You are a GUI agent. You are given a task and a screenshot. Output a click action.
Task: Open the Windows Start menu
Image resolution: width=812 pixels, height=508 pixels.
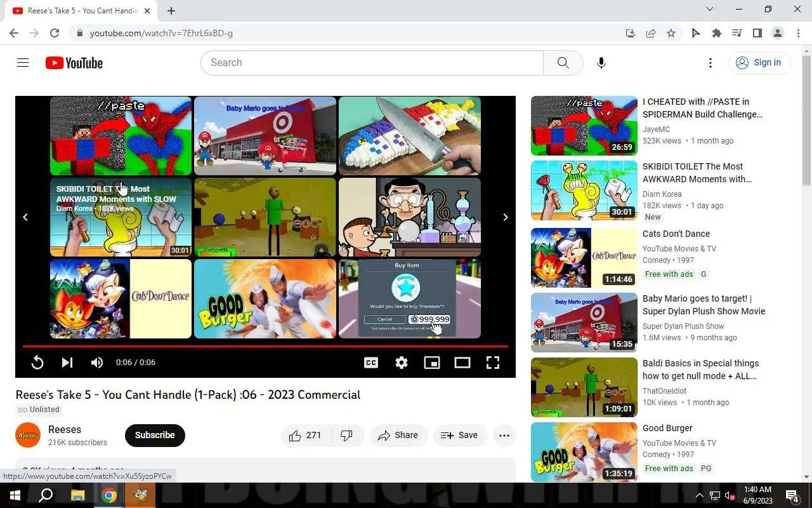(15, 495)
